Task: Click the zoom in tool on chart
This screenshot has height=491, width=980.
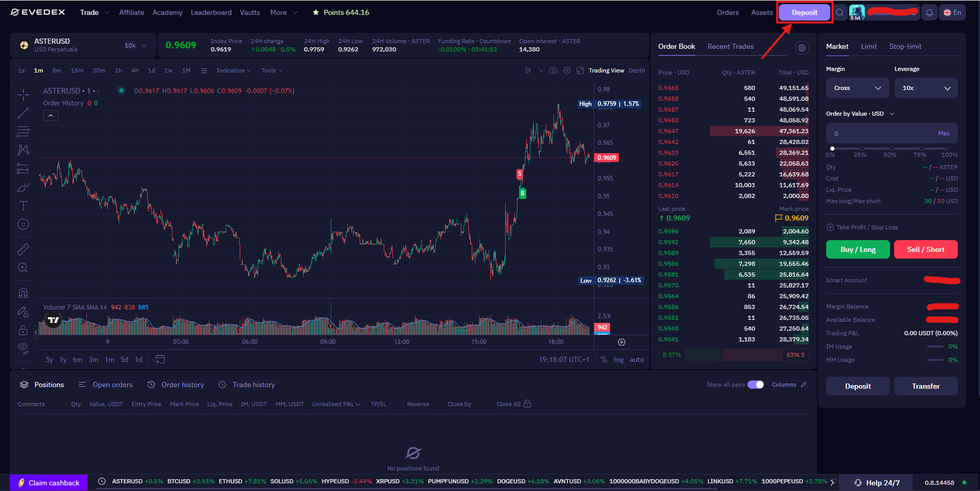Action: 23,268
